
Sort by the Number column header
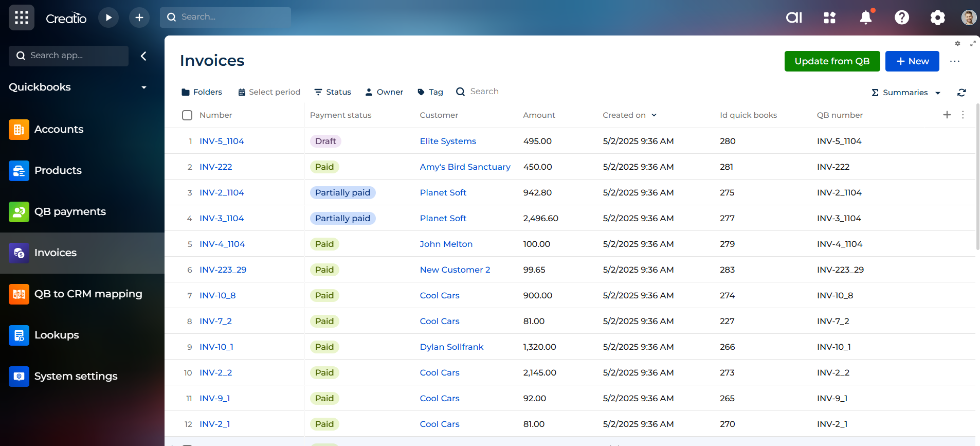point(216,115)
